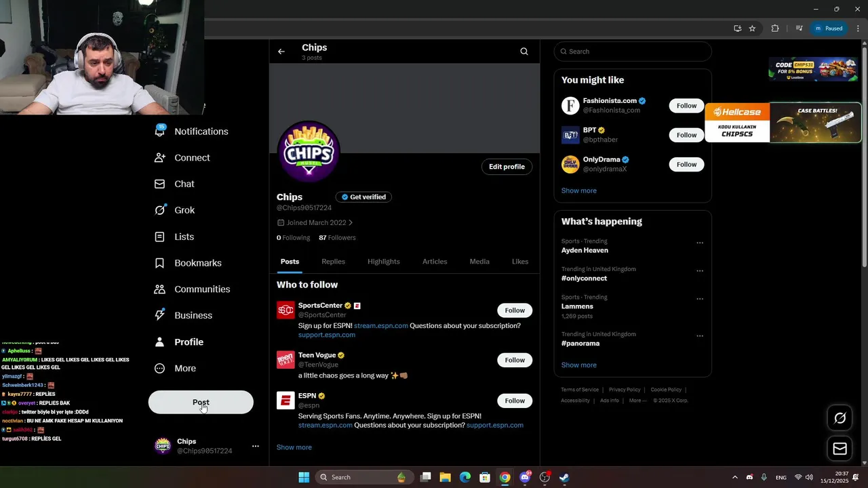The height and width of the screenshot is (488, 868).
Task: Open more options for Ayden Heaven trend
Action: click(x=700, y=243)
